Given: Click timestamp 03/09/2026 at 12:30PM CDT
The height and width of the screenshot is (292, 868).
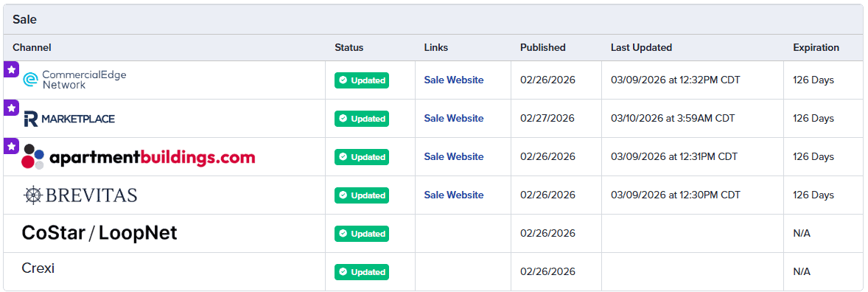Looking at the screenshot, I should (676, 195).
